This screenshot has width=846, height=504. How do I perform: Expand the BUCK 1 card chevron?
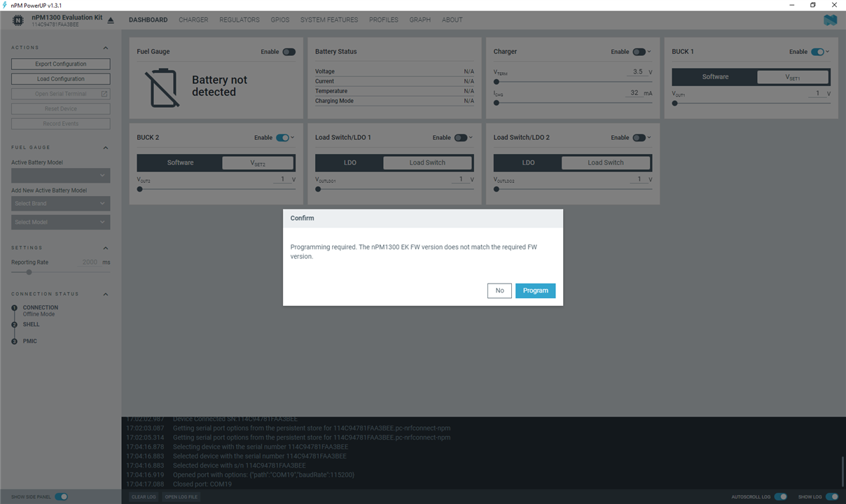click(x=828, y=52)
